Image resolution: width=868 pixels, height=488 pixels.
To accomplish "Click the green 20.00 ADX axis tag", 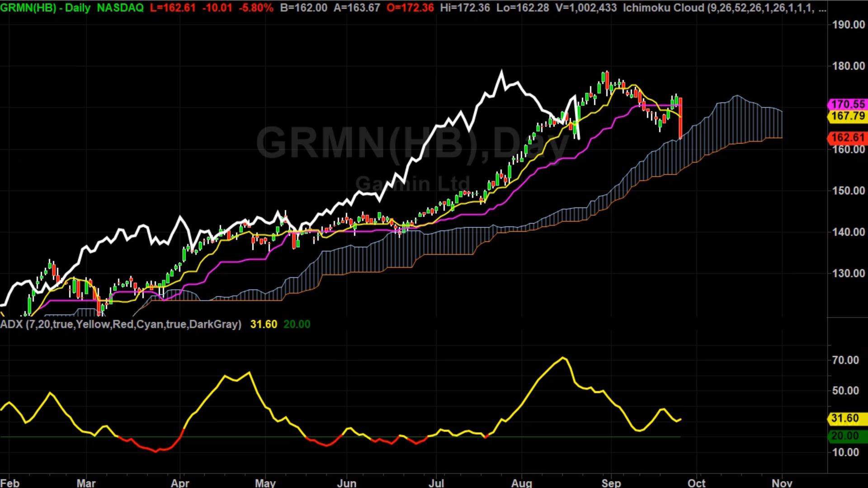I will point(848,436).
